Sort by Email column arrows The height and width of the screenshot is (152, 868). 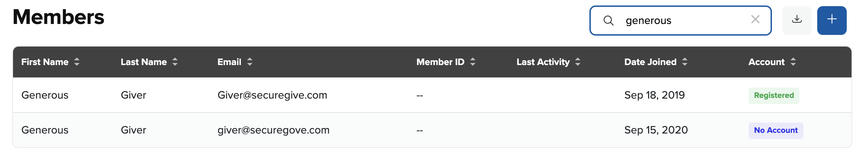click(250, 62)
